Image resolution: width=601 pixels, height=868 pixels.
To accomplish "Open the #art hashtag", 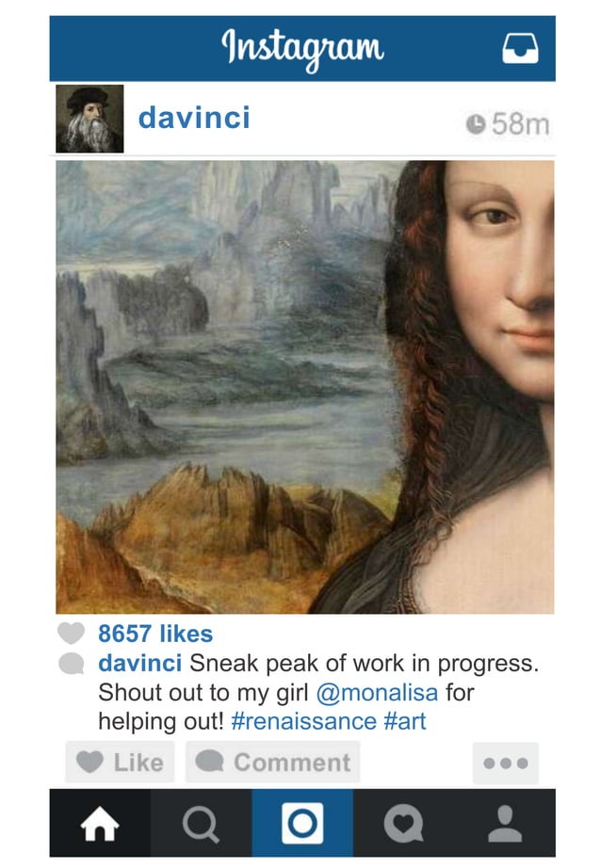I will [405, 721].
